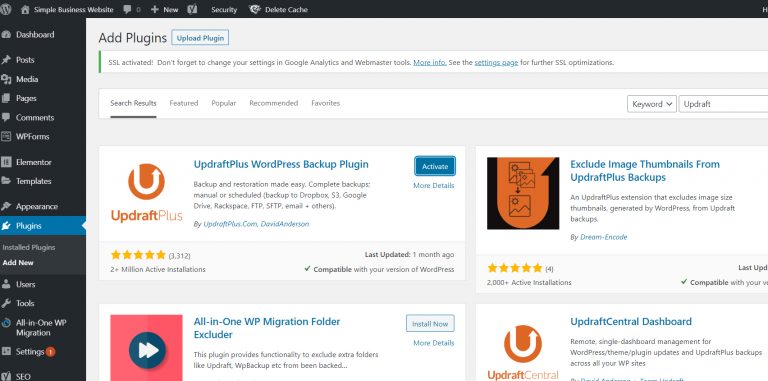Follow the More info link in SSL notice
The height and width of the screenshot is (381, 768).
430,63
